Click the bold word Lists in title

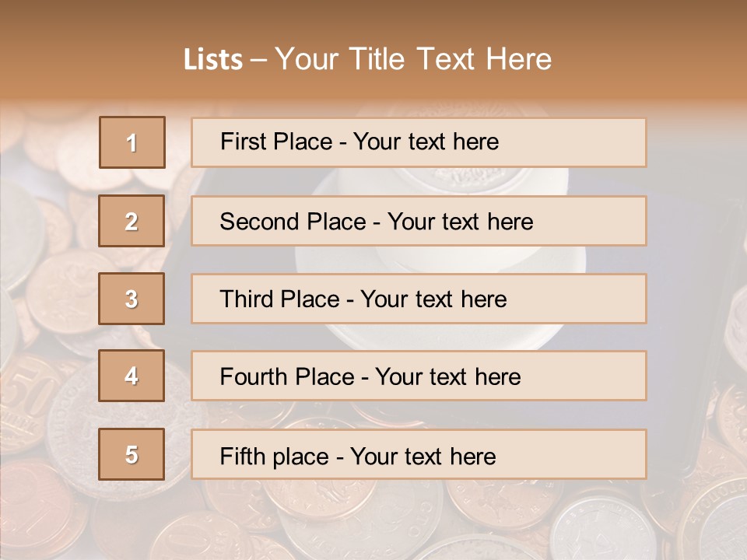pos(213,59)
